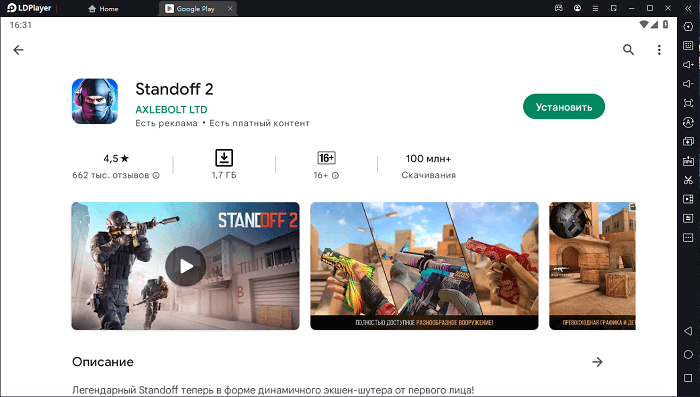Screen dimensions: 700x397
Task: Open multi-instance add window icon in sidebar
Action: coord(688,142)
